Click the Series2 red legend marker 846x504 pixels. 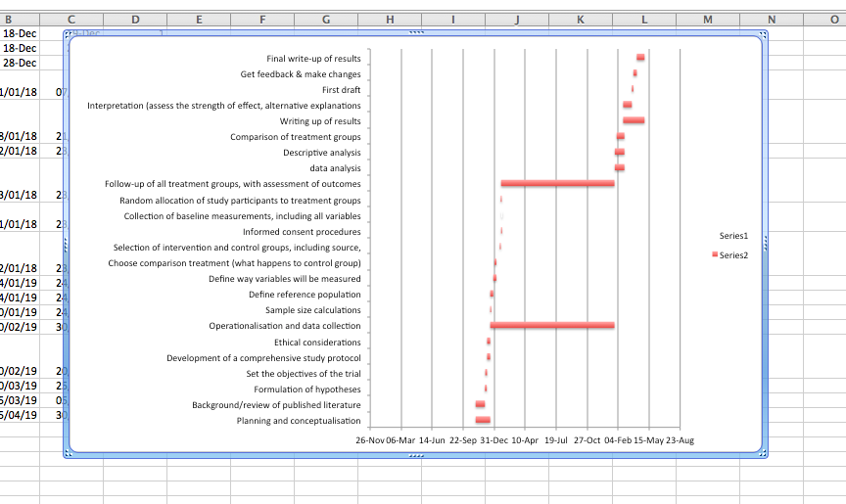click(x=715, y=254)
